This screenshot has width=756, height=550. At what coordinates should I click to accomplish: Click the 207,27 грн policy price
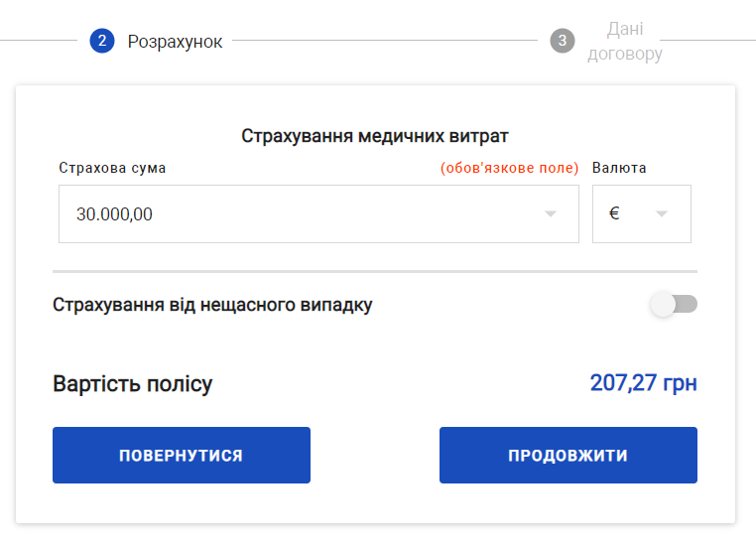[643, 383]
